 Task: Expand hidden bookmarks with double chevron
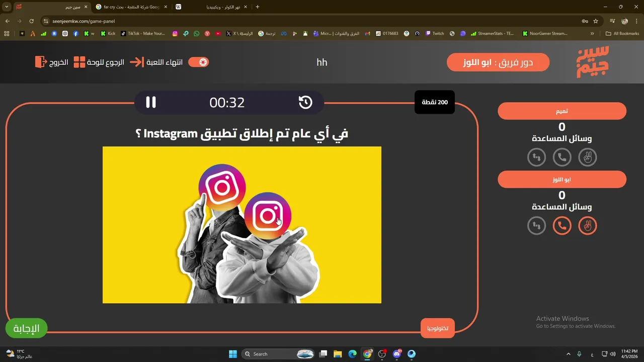point(592,34)
